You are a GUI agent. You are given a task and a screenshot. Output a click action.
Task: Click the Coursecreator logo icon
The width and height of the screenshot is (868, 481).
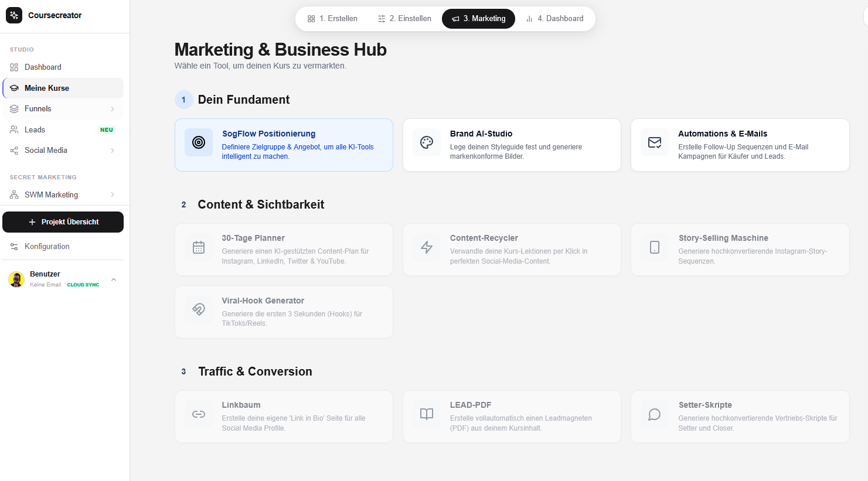pos(14,15)
